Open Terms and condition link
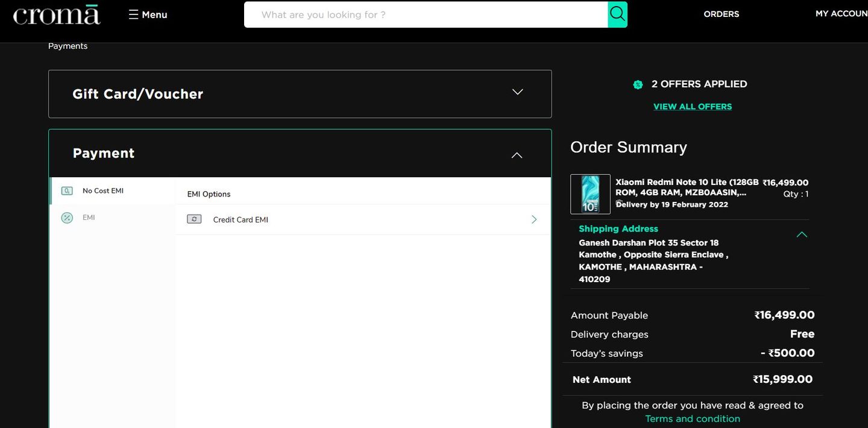The width and height of the screenshot is (868, 428). click(692, 419)
